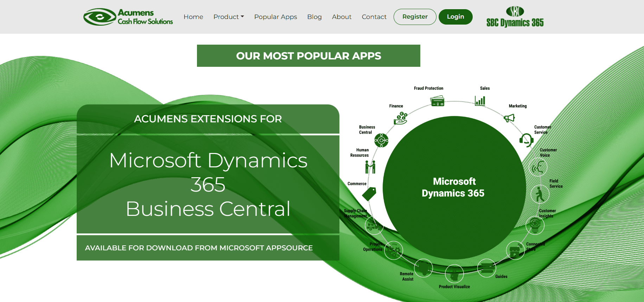Select the Connected Store shop icon
This screenshot has height=302, width=644.
(x=515, y=250)
